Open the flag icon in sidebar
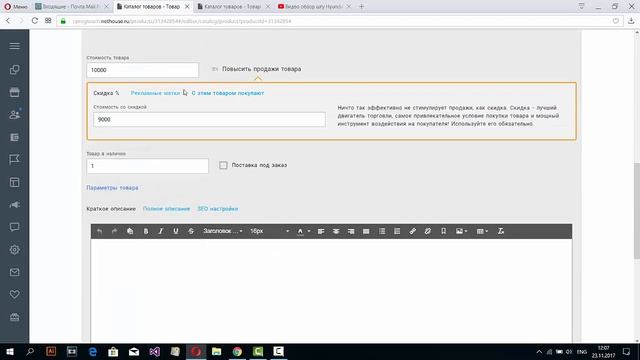Screen dimensions: 640x360 click(x=15, y=159)
